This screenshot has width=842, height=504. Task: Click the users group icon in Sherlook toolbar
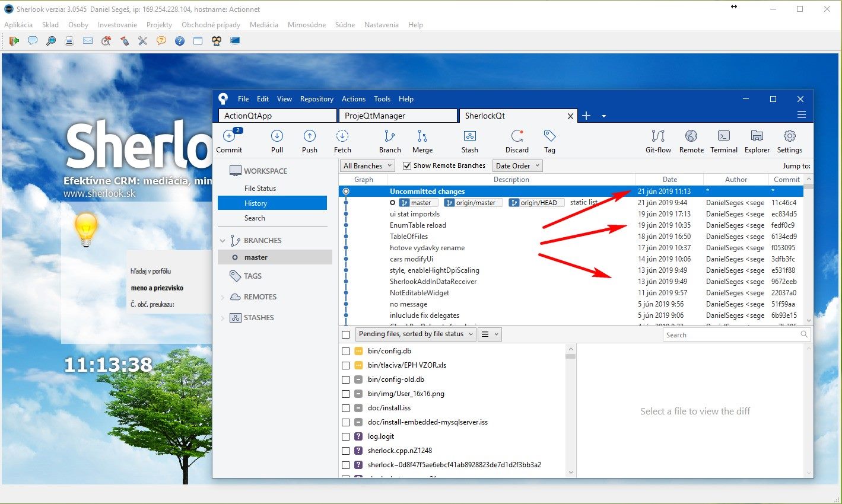217,41
